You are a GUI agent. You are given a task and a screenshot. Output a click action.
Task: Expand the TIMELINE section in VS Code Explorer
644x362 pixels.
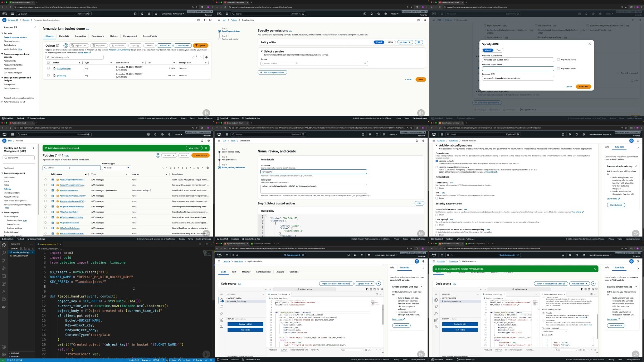coord(15,357)
